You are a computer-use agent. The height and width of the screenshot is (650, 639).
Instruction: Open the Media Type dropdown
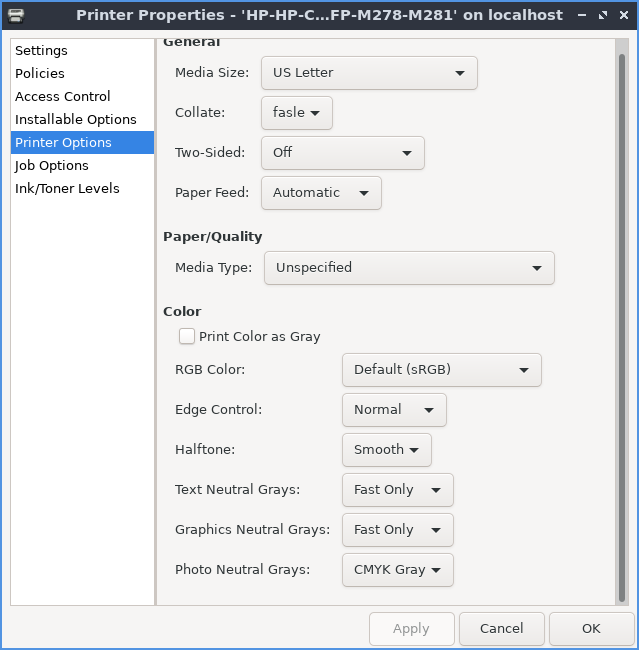[408, 268]
